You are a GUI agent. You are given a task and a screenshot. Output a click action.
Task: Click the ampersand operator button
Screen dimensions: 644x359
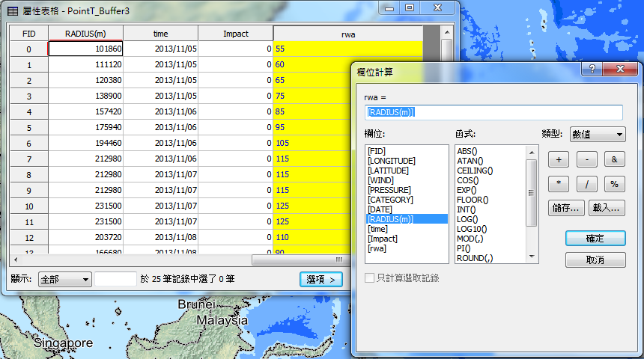[x=614, y=159]
